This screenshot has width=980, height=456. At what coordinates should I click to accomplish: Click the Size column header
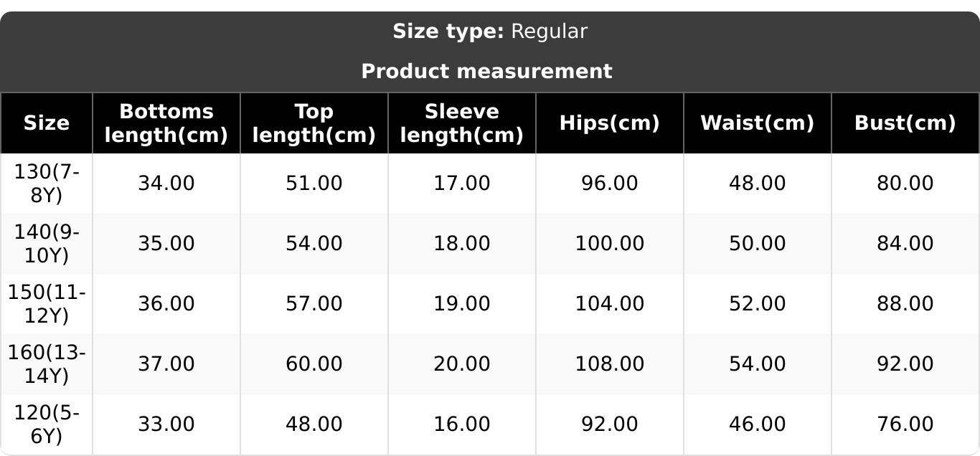(47, 123)
